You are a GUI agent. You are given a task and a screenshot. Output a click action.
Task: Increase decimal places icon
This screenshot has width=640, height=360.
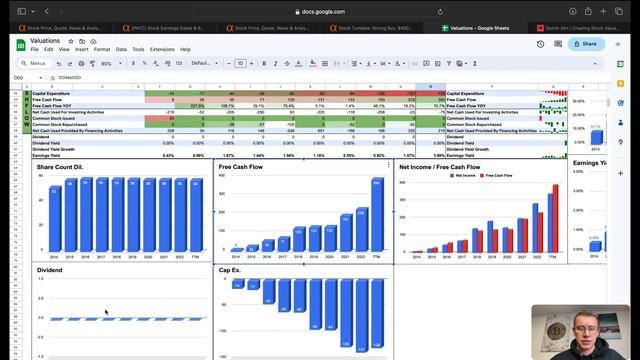(x=167, y=64)
